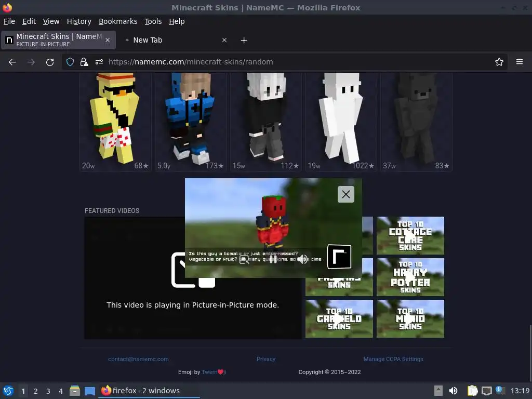Open file manager from taskbar

(75, 391)
